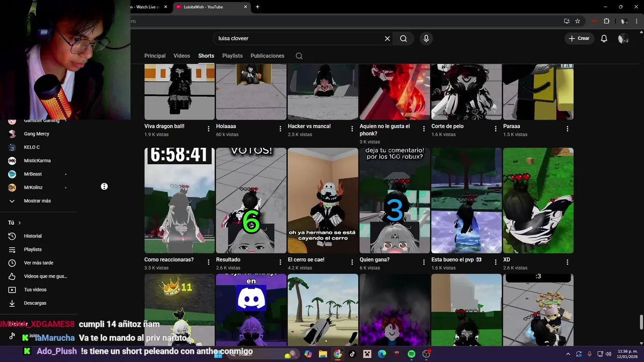
Task: Switch to the Principal tab
Action: [155, 56]
